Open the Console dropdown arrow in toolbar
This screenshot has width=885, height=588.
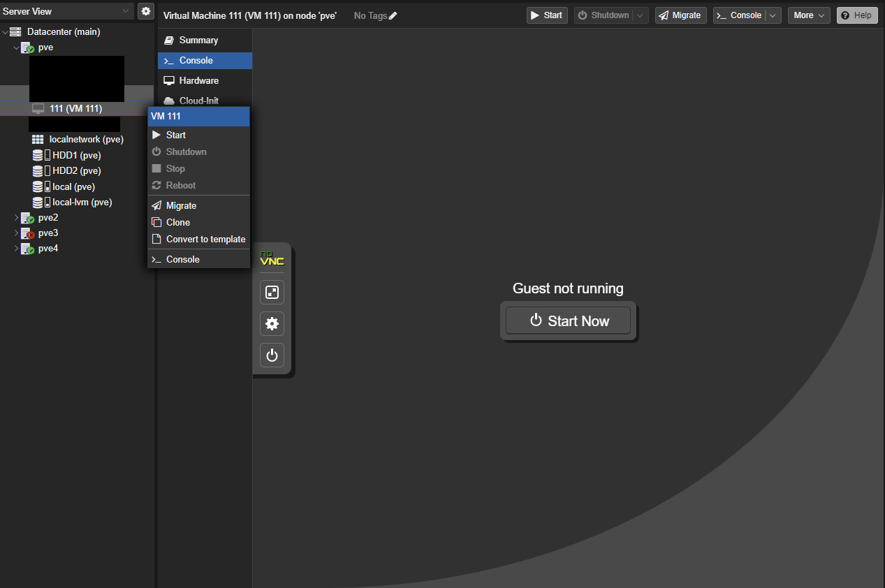pos(773,15)
